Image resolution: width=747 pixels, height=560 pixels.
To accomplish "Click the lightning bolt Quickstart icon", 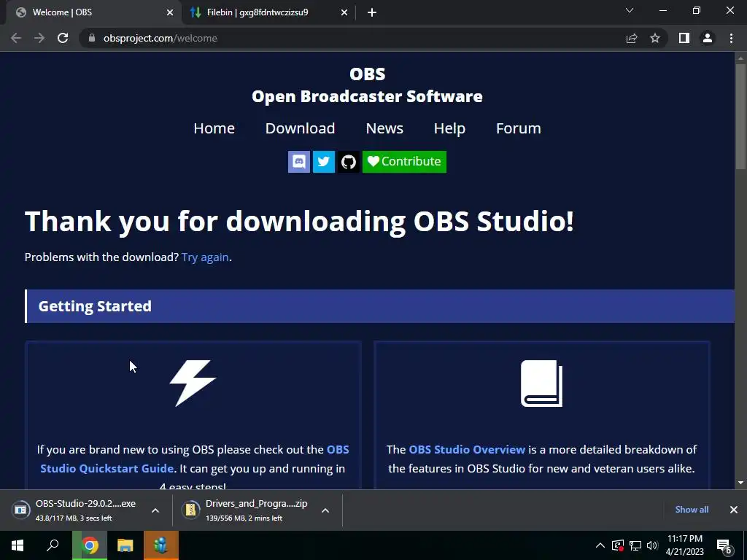I will 193,384.
